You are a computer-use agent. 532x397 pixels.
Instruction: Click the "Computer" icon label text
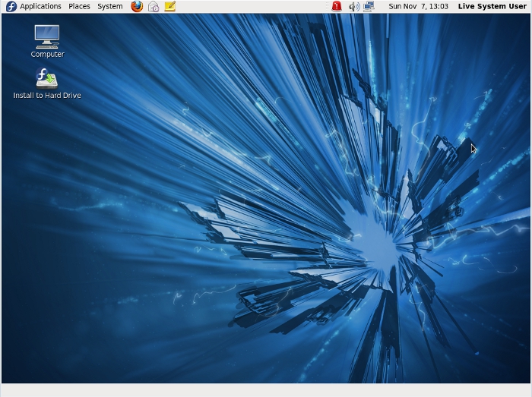[x=47, y=55]
